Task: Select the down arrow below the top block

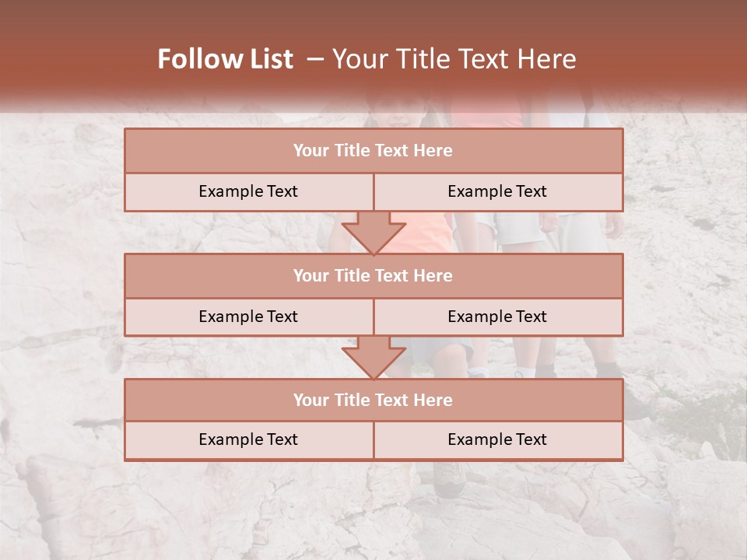Action: [374, 233]
